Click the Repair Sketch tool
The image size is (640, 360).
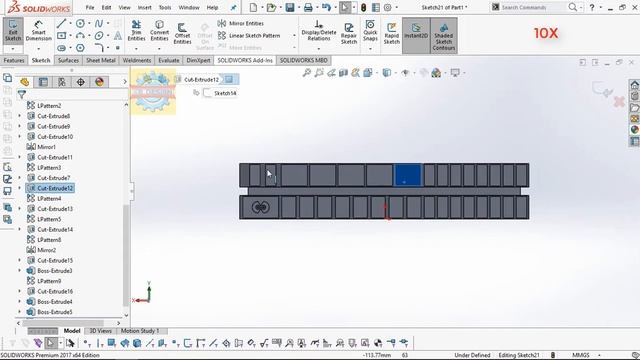click(x=349, y=33)
